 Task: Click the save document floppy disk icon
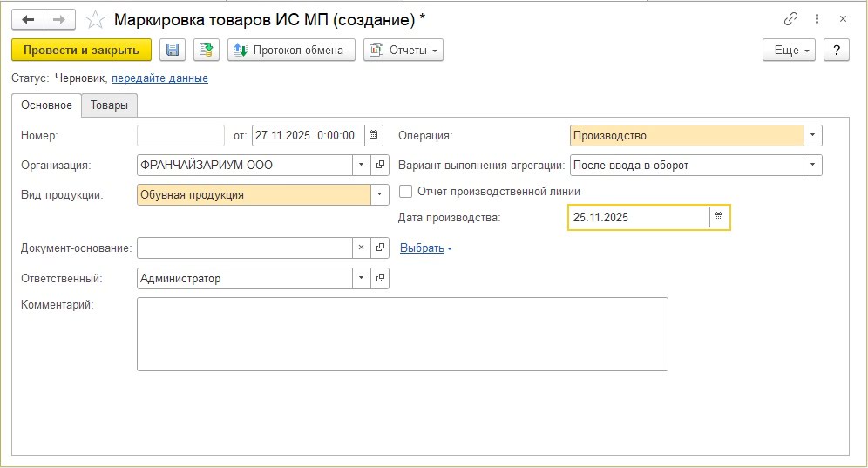click(x=173, y=51)
